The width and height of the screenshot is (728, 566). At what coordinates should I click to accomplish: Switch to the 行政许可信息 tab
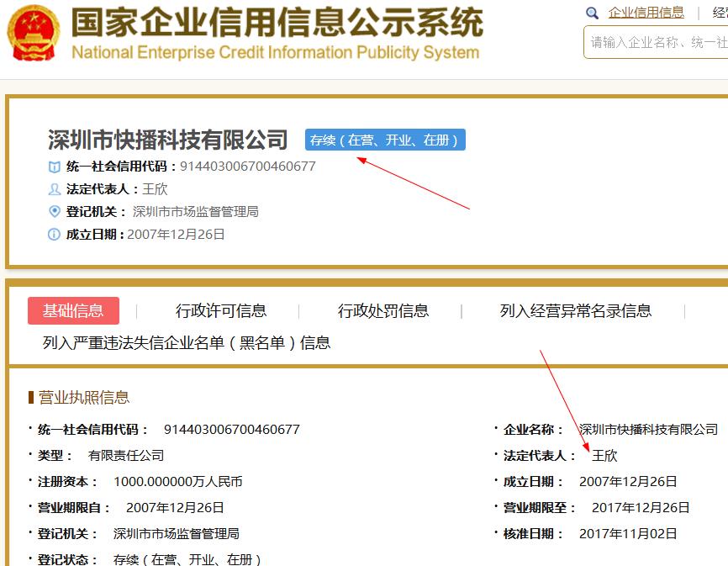[x=221, y=310]
